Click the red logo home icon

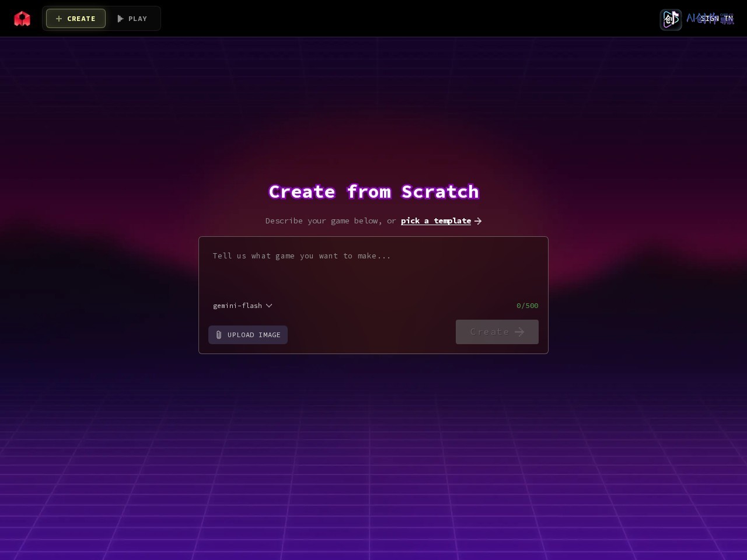pos(22,19)
